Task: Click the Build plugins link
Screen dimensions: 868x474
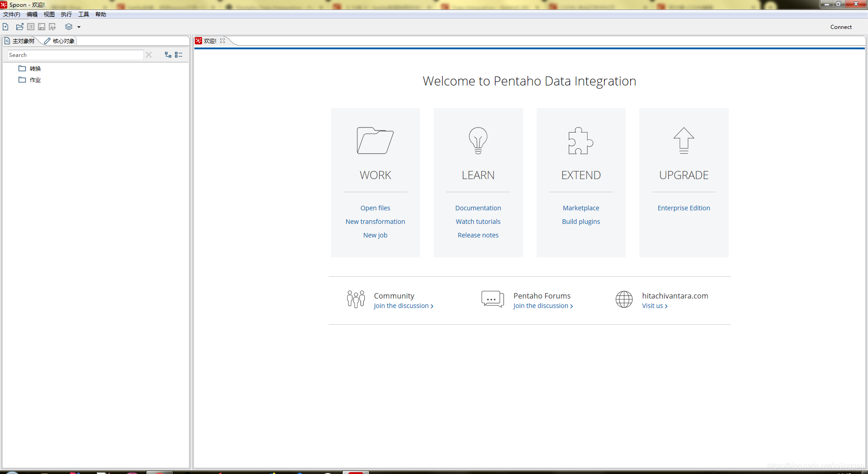Action: coord(581,222)
